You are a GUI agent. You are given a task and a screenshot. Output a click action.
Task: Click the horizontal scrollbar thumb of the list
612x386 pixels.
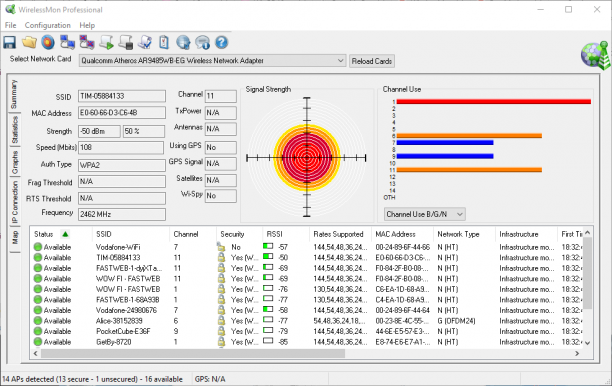(193, 353)
